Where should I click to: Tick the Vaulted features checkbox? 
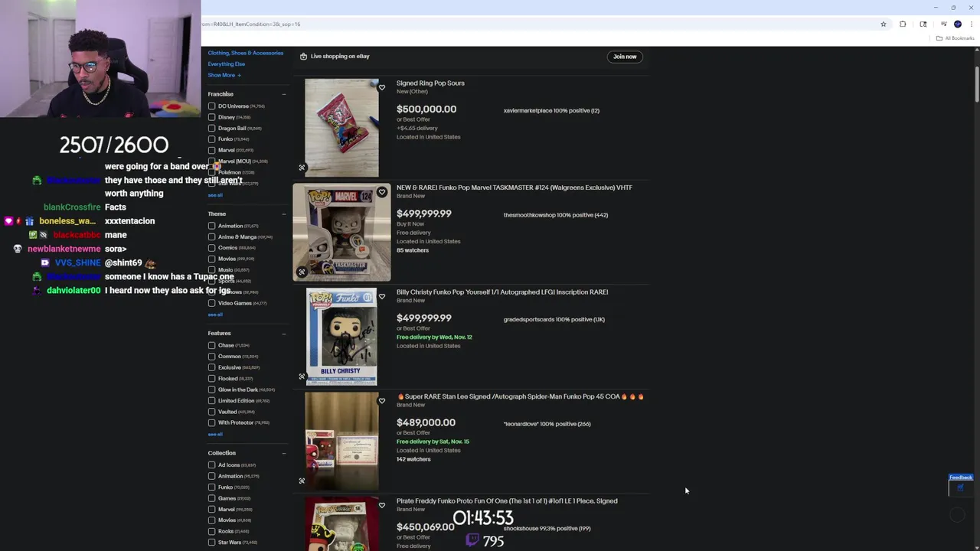coord(211,412)
